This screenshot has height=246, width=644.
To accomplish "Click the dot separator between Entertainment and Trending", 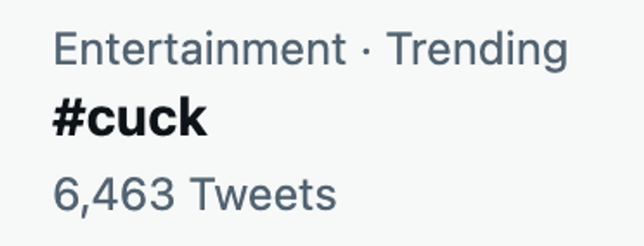I will [367, 52].
